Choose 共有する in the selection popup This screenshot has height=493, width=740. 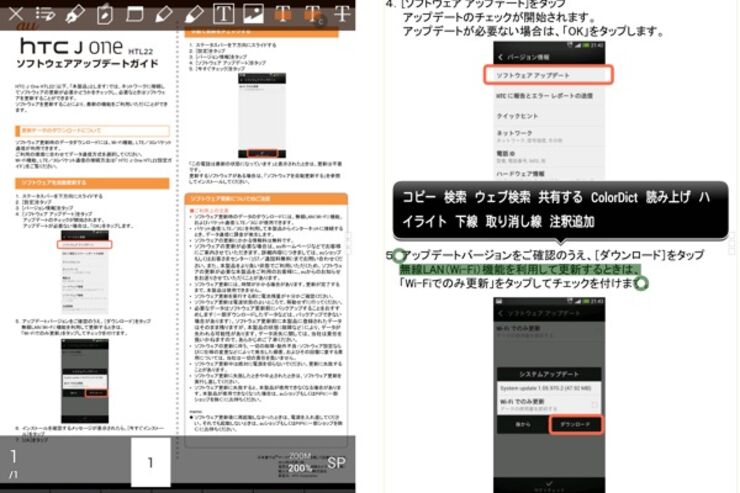click(561, 197)
